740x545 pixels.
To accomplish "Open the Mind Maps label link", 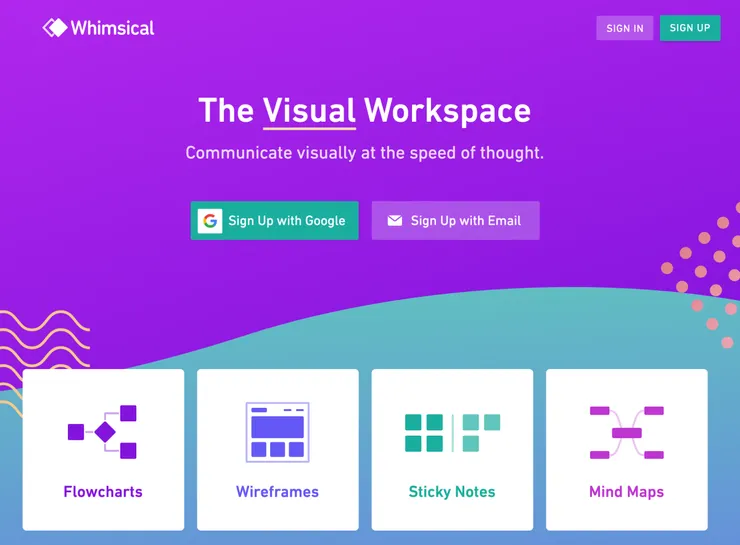I will pos(627,492).
